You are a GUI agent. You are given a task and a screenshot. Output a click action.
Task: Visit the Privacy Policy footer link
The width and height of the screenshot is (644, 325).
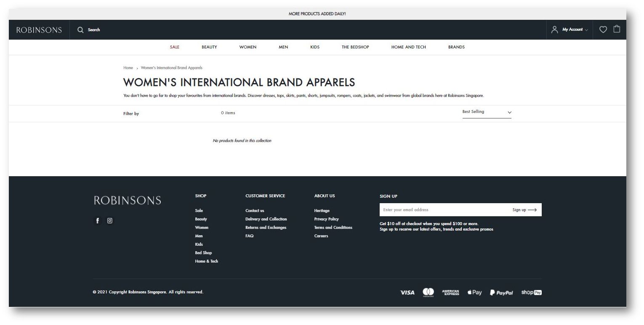(x=326, y=219)
